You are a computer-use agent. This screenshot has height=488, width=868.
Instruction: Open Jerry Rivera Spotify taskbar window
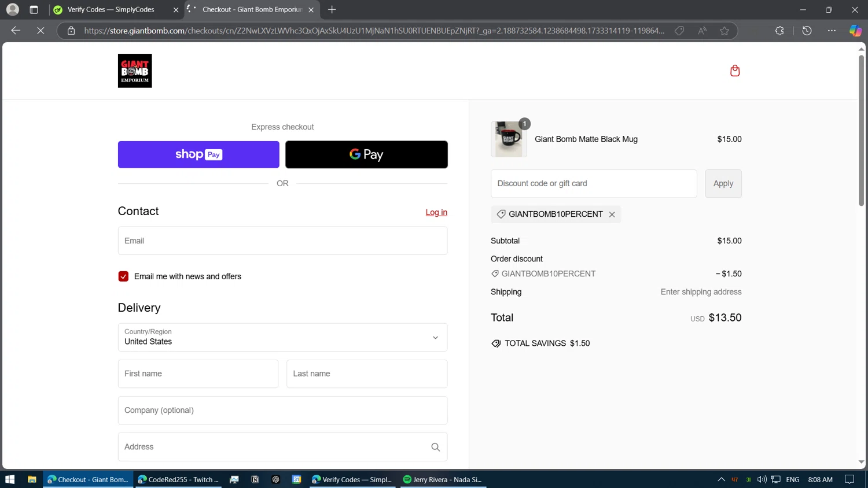(443, 479)
